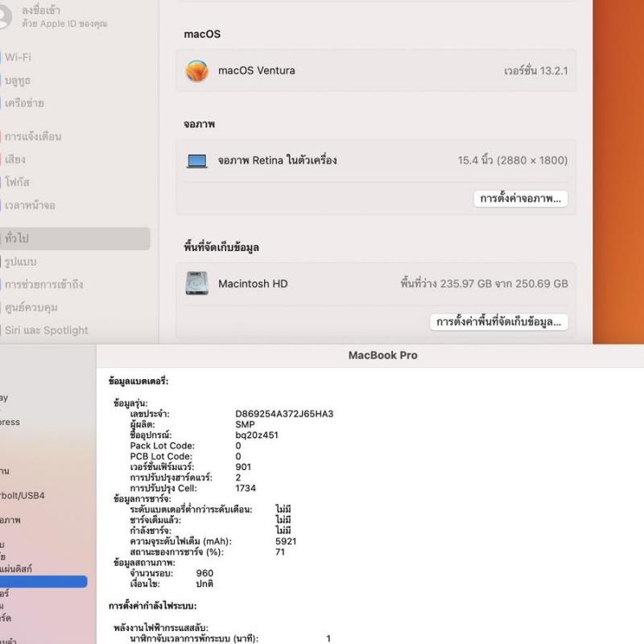Click the blue highlighted row in System Information sidebar

tap(43, 581)
